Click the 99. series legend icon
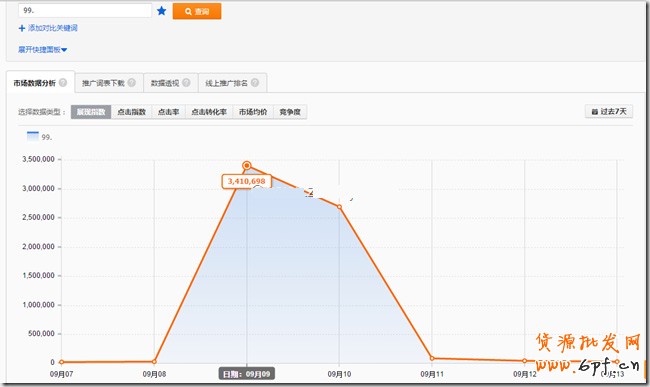The width and height of the screenshot is (650, 387). click(x=33, y=136)
